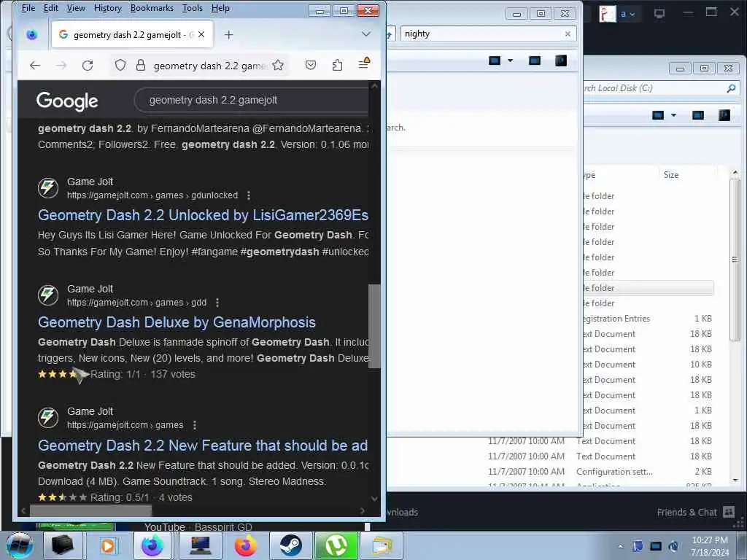Open the Tools menu

pos(193,8)
